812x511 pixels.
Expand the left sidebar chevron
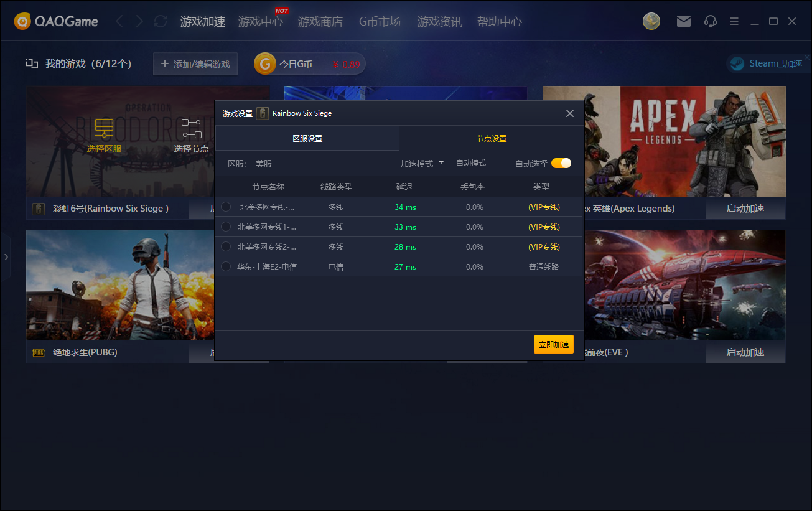(x=6, y=256)
